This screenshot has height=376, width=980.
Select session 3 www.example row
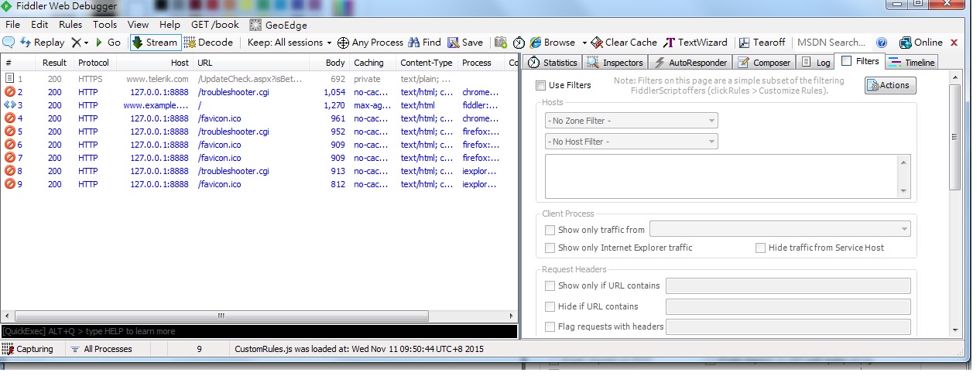pos(259,105)
